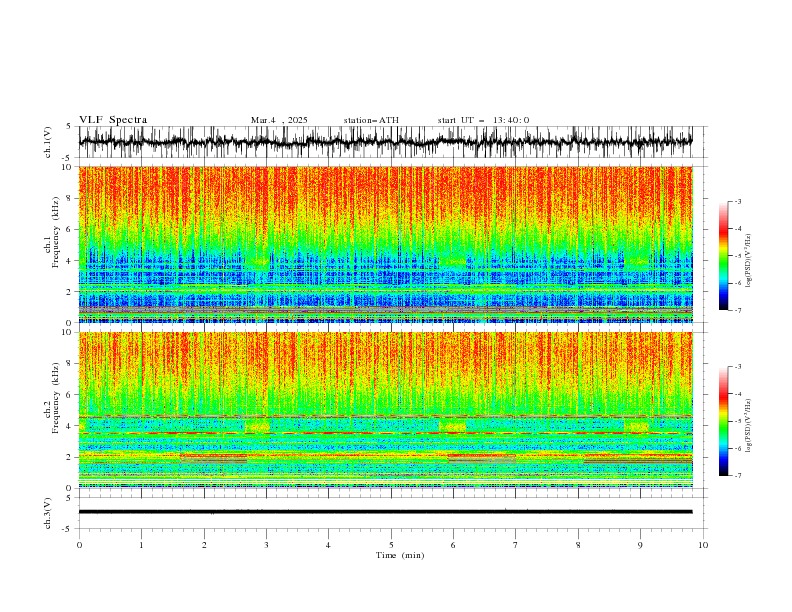Click lower colorbar "log(PSD)(V²/Hz)" label
This screenshot has height=612, width=792.
pyautogui.click(x=749, y=425)
